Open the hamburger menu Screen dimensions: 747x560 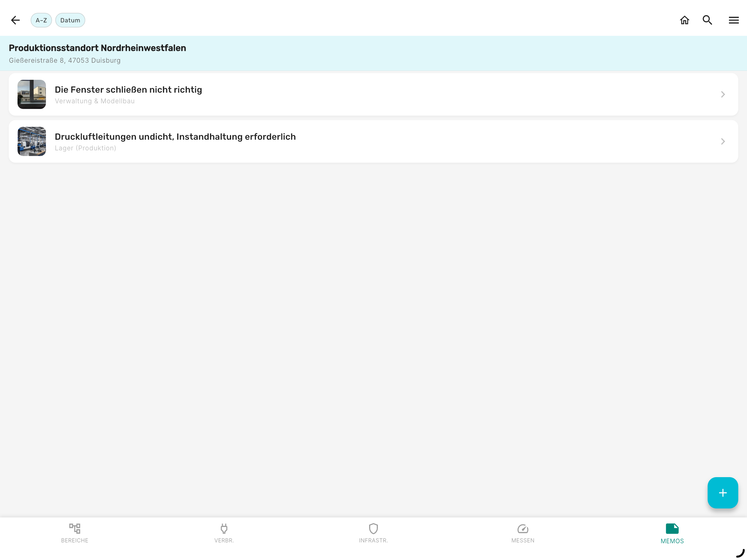(x=734, y=20)
